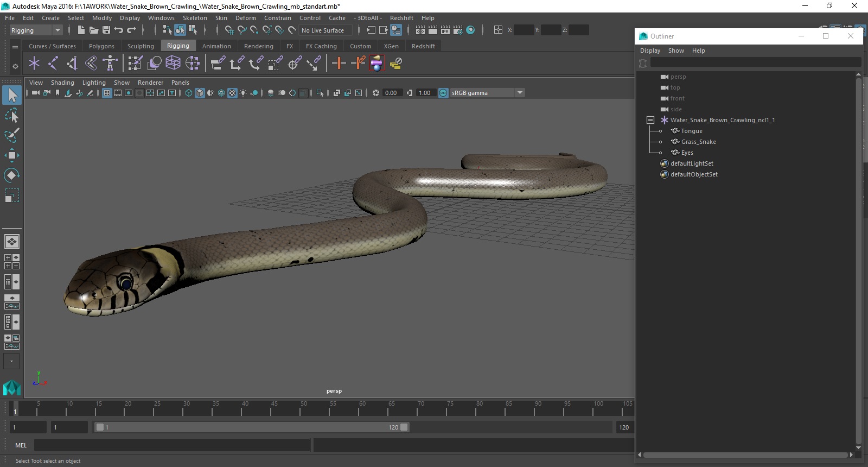Pick the Bind Skin shelf icon
Image resolution: width=868 pixels, height=467 pixels.
click(x=91, y=64)
